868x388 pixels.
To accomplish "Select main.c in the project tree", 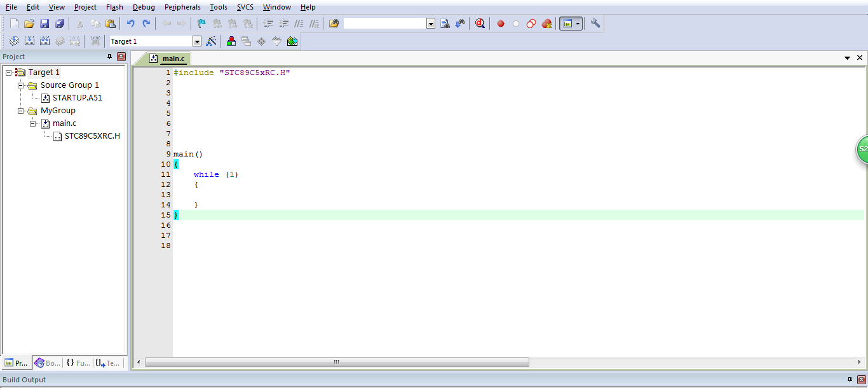I will coord(64,123).
